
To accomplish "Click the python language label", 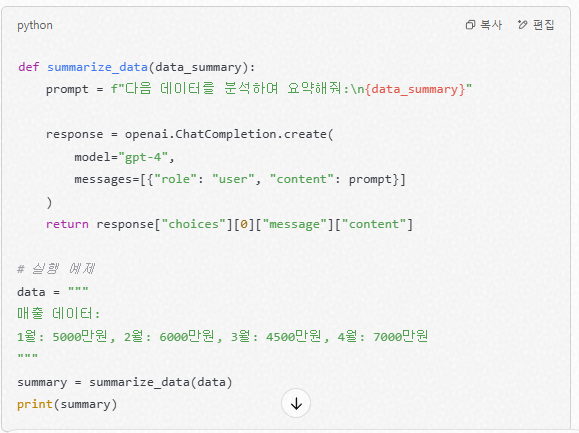I will (x=35, y=25).
